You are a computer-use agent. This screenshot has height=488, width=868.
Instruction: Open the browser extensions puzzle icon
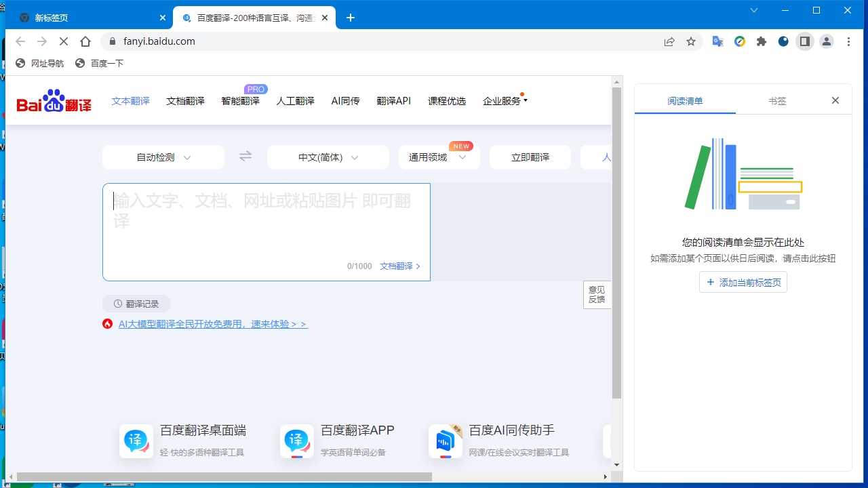761,41
